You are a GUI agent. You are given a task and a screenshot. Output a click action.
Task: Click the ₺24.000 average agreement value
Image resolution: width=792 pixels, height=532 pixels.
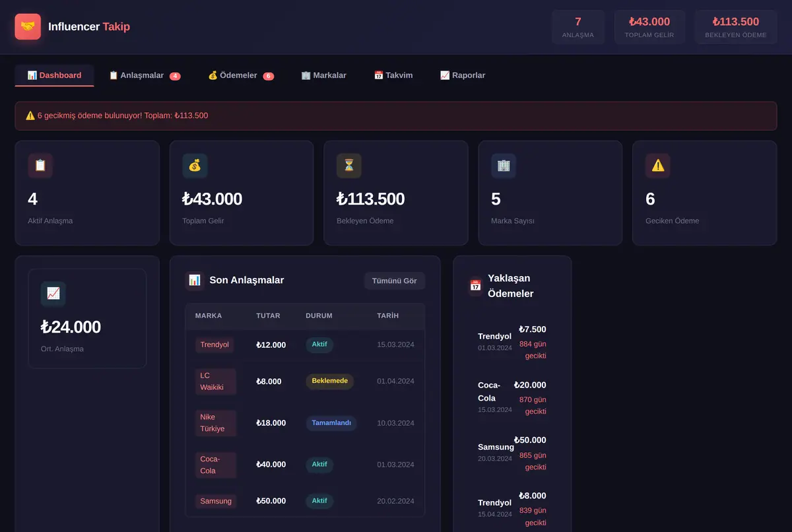click(x=71, y=327)
